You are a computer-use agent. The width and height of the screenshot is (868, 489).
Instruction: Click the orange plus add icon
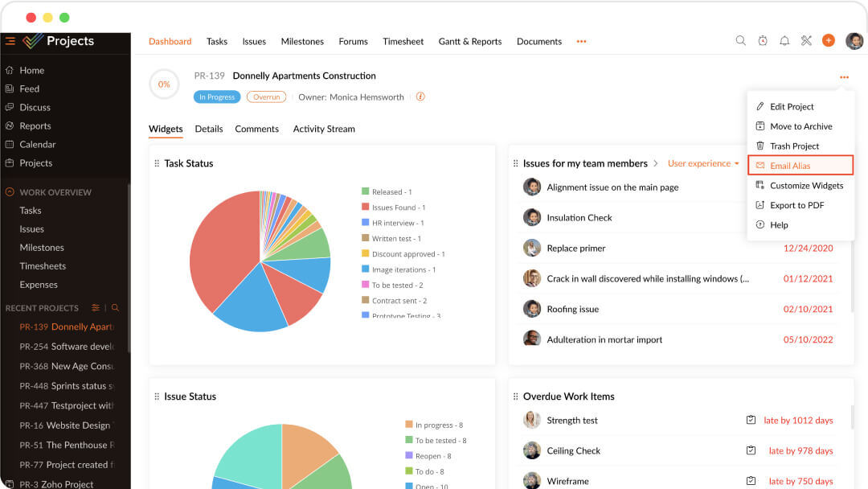pyautogui.click(x=829, y=40)
